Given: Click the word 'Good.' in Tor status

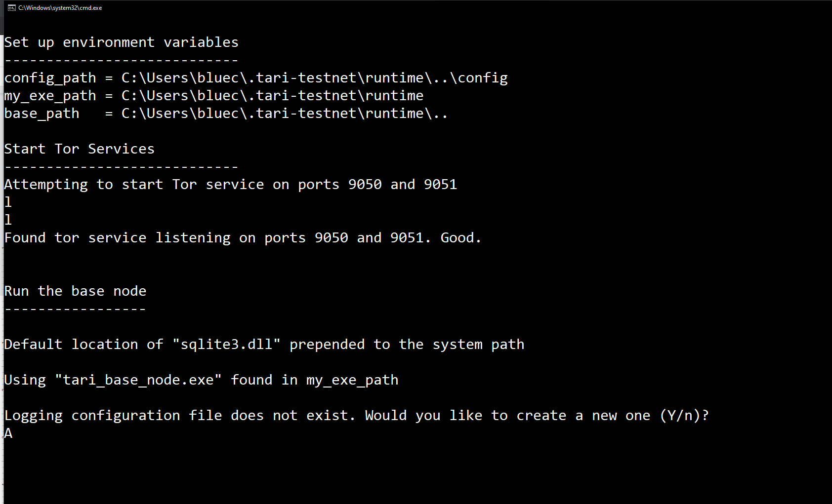Looking at the screenshot, I should point(460,238).
